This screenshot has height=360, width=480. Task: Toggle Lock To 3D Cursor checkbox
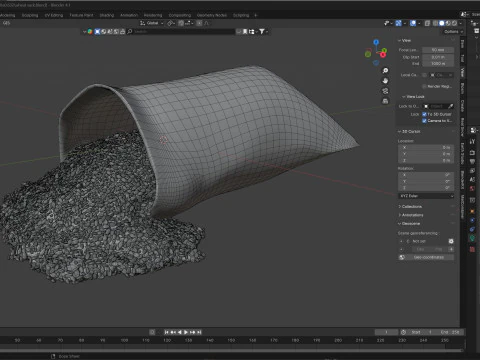424,114
